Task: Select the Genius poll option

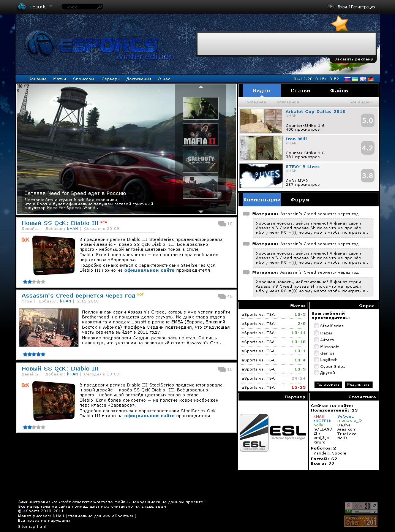Action: [316, 353]
